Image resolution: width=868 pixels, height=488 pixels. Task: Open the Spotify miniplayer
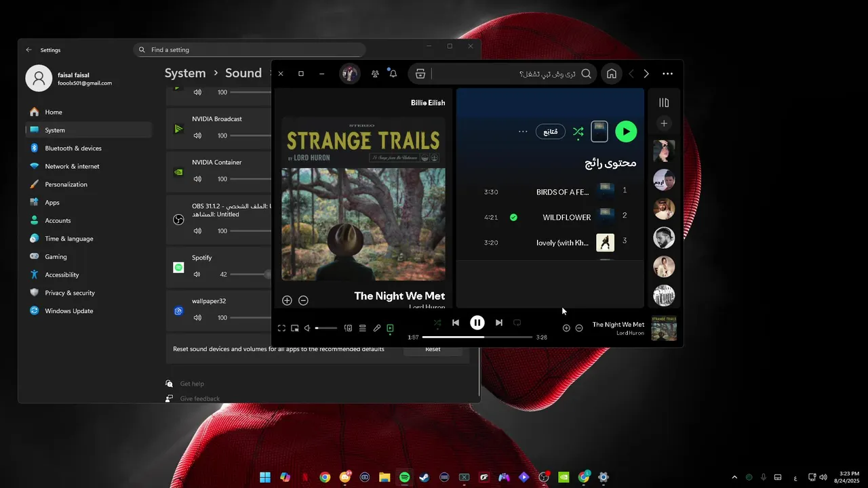[x=295, y=328]
